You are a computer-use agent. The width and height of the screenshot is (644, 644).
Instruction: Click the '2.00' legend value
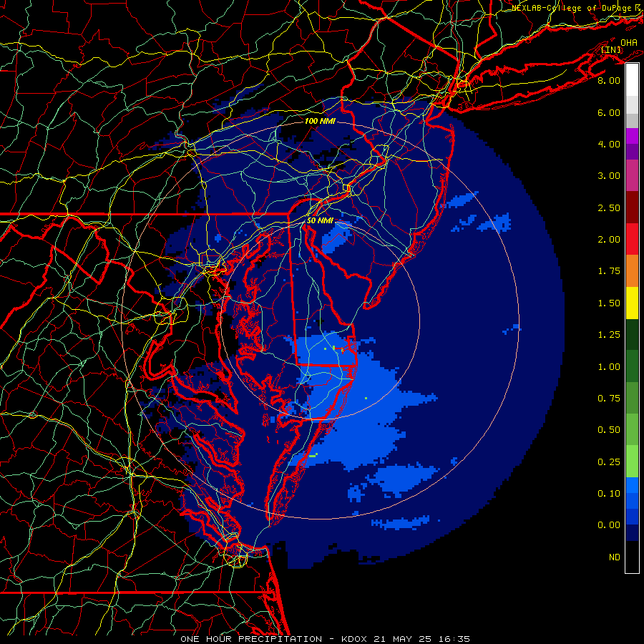609,240
